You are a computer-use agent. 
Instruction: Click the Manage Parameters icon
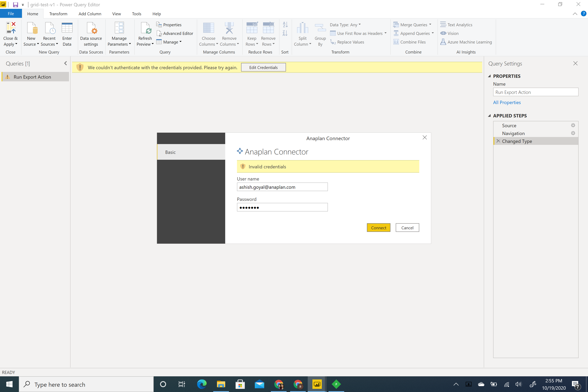[119, 28]
